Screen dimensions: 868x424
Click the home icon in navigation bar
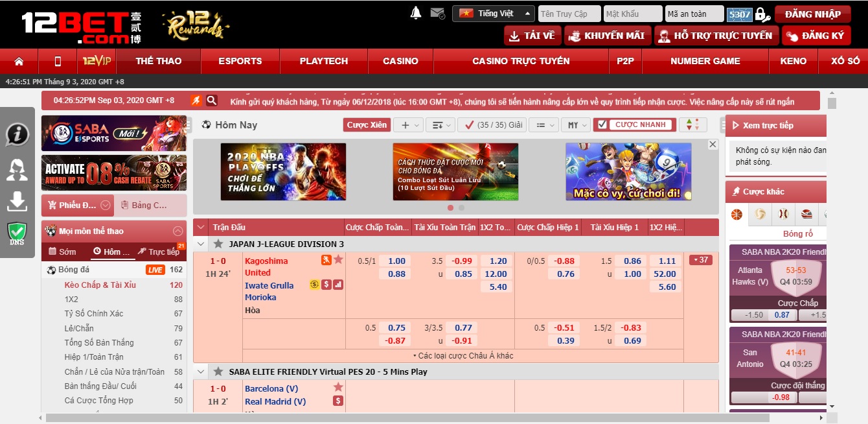tap(19, 62)
